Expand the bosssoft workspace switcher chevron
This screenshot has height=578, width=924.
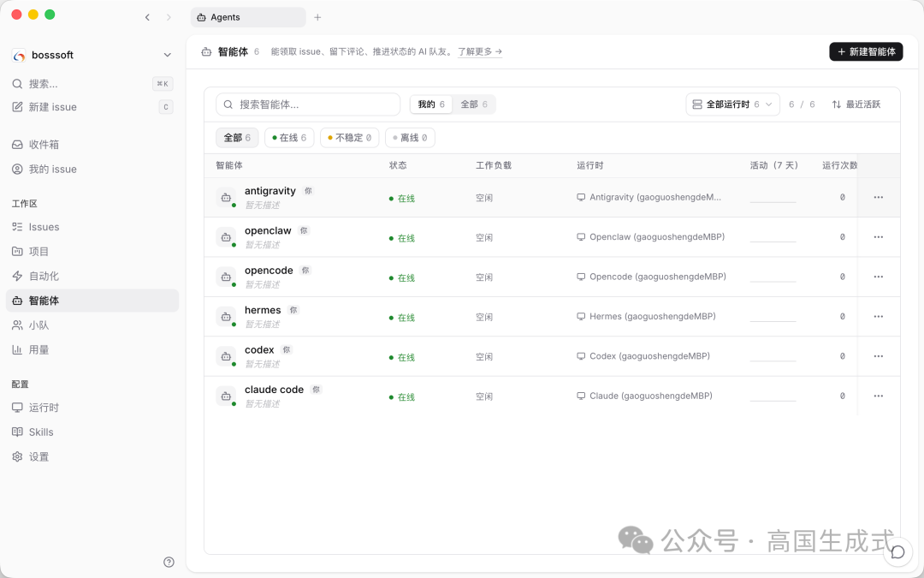[x=168, y=56]
